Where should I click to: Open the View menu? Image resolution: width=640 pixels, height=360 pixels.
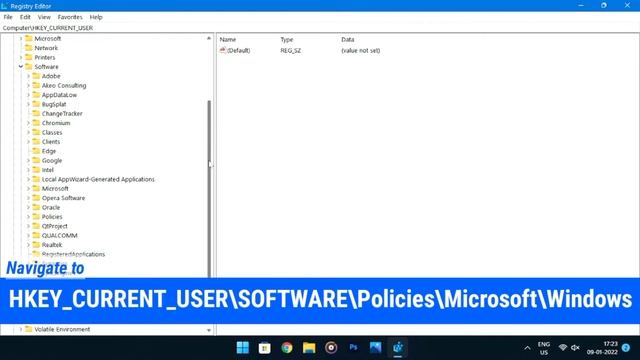point(44,17)
